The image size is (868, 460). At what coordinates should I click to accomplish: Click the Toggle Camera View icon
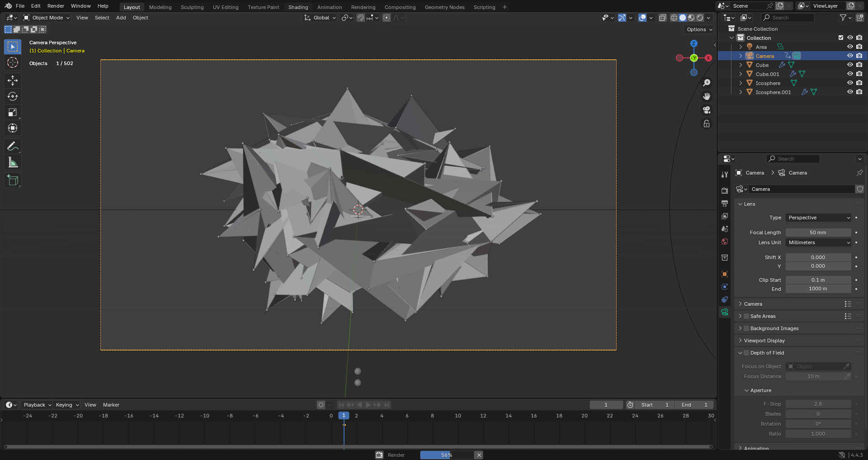tap(707, 110)
